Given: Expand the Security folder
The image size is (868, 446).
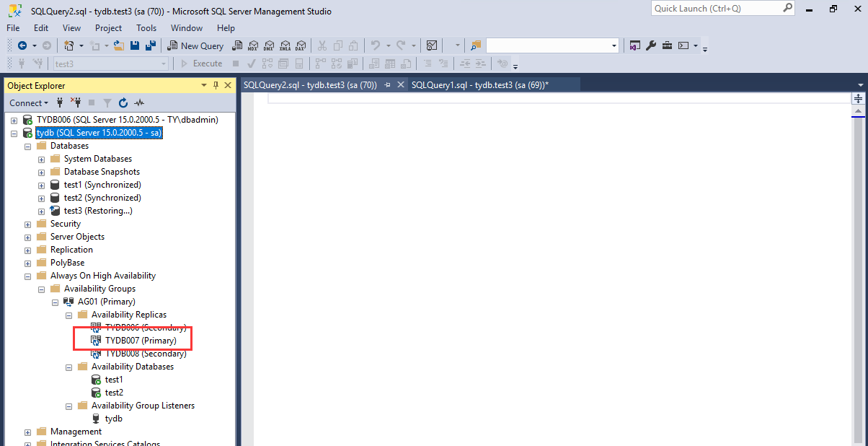Looking at the screenshot, I should coord(28,224).
